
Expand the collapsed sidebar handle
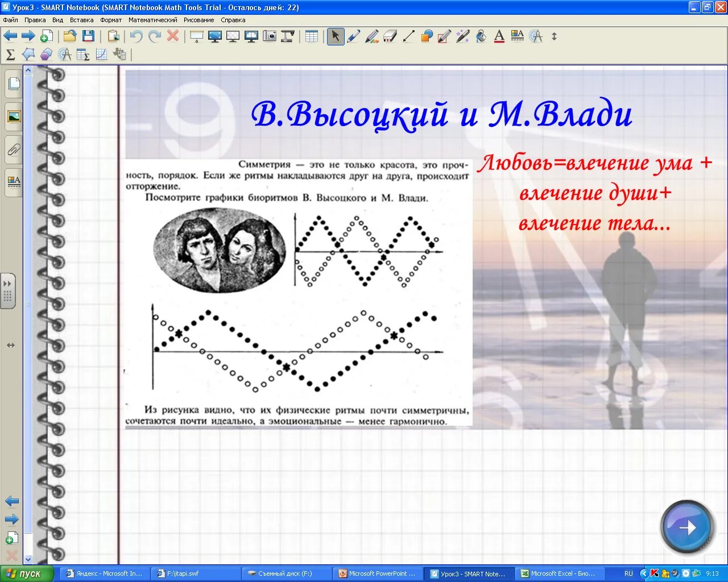[7, 290]
